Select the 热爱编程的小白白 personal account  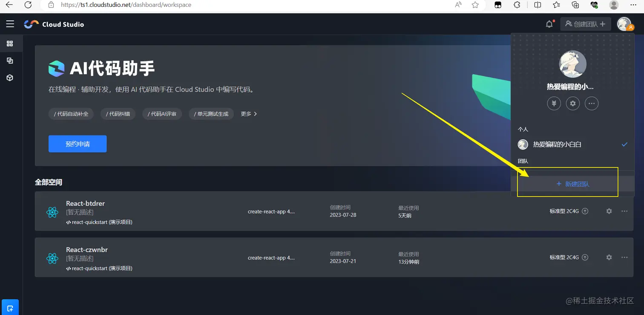572,144
